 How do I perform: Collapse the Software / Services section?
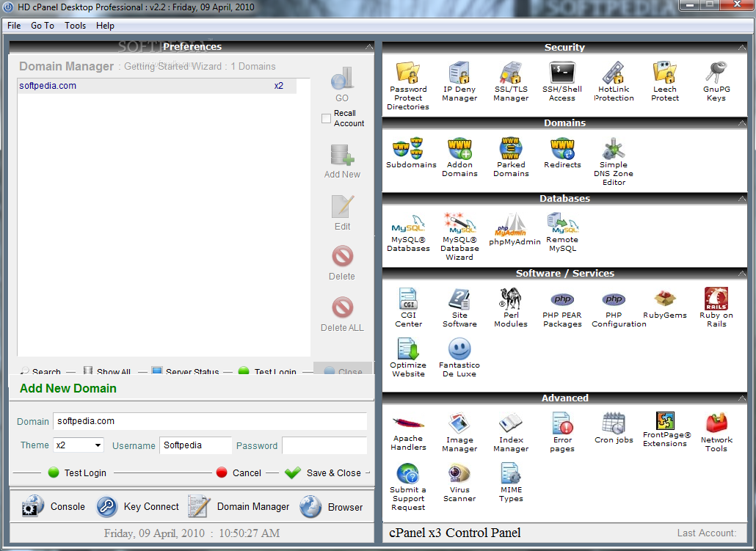click(741, 274)
